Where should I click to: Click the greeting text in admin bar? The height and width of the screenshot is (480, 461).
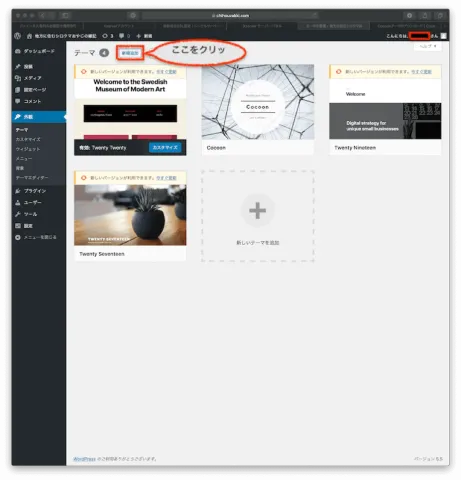(412, 36)
